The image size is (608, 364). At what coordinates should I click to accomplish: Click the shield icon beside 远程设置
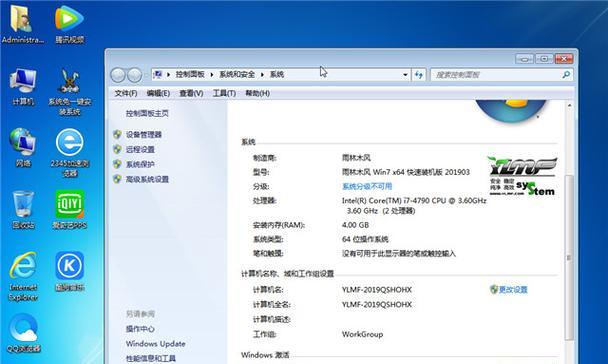click(x=117, y=149)
